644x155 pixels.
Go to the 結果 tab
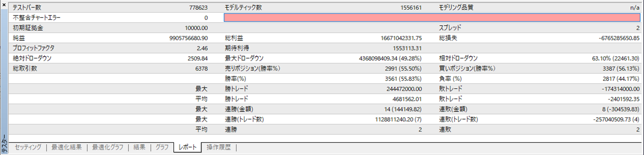[139, 147]
